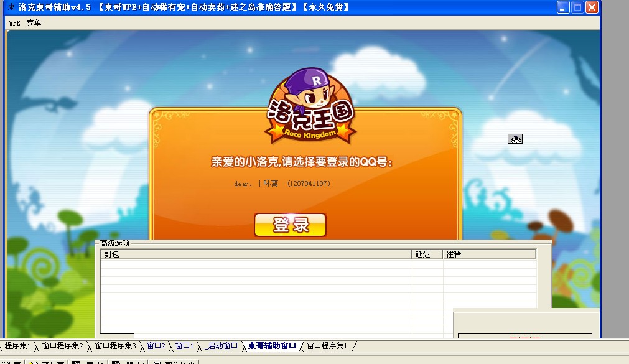Click the app icon in the title bar

(x=11, y=7)
